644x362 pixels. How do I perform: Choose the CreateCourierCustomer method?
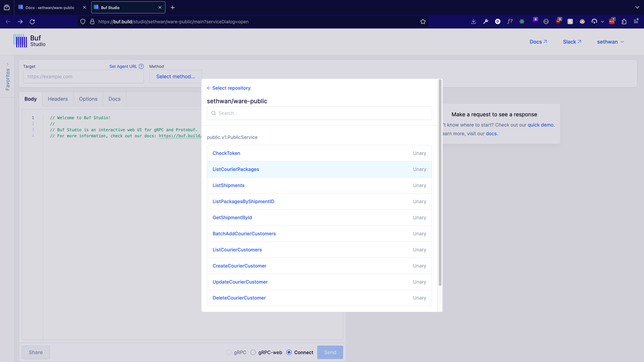coord(319,266)
